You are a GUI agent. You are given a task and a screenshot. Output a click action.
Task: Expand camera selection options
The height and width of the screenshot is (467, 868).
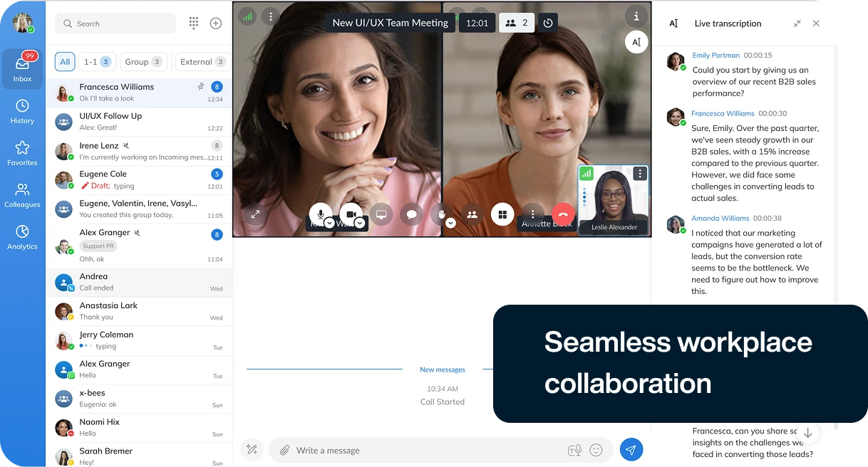pos(360,223)
